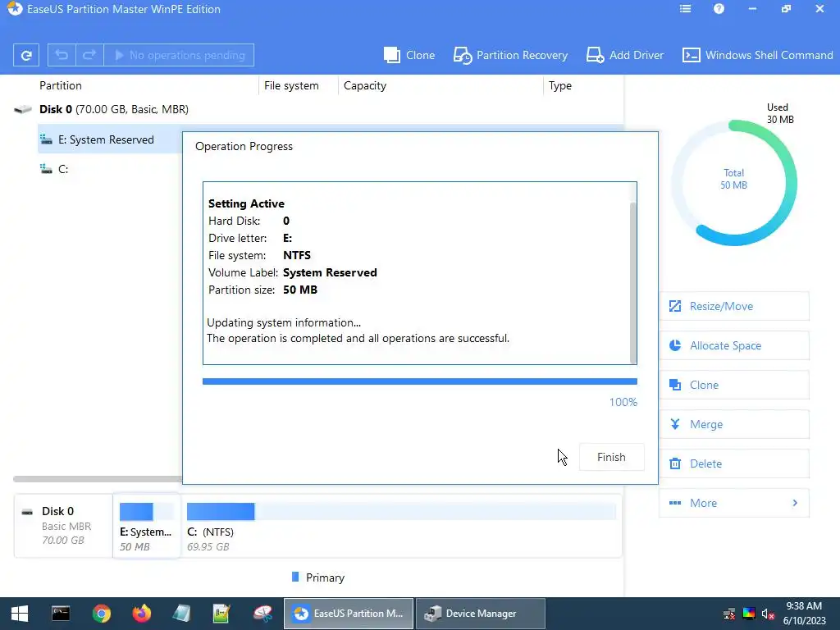
Task: Click the Redo arrow icon
Action: (89, 55)
